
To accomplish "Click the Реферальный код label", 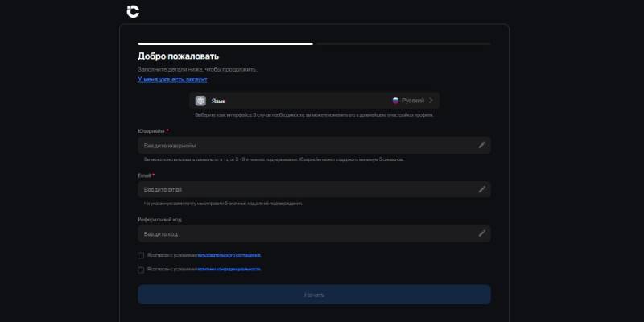I will [x=159, y=220].
